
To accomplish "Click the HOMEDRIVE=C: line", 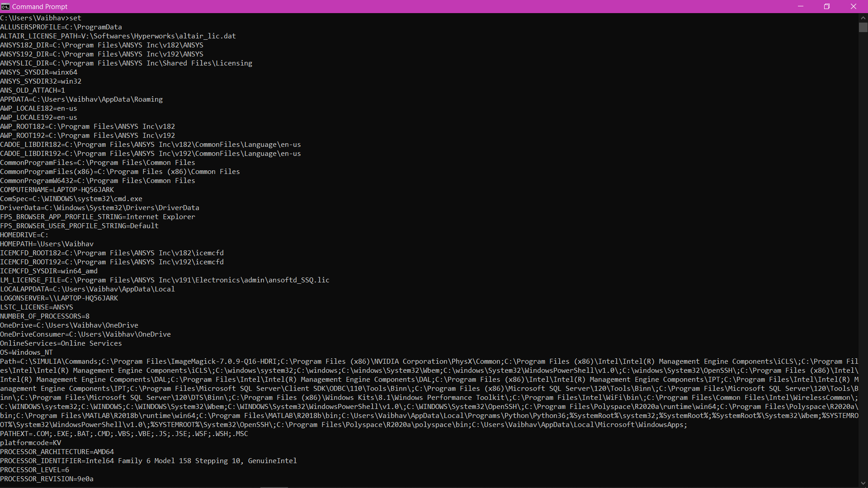I will click(x=24, y=235).
